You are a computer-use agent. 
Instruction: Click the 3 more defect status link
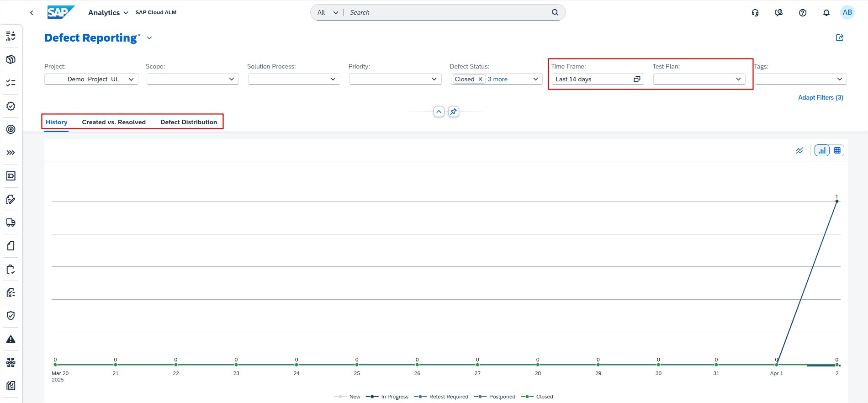[x=498, y=80]
